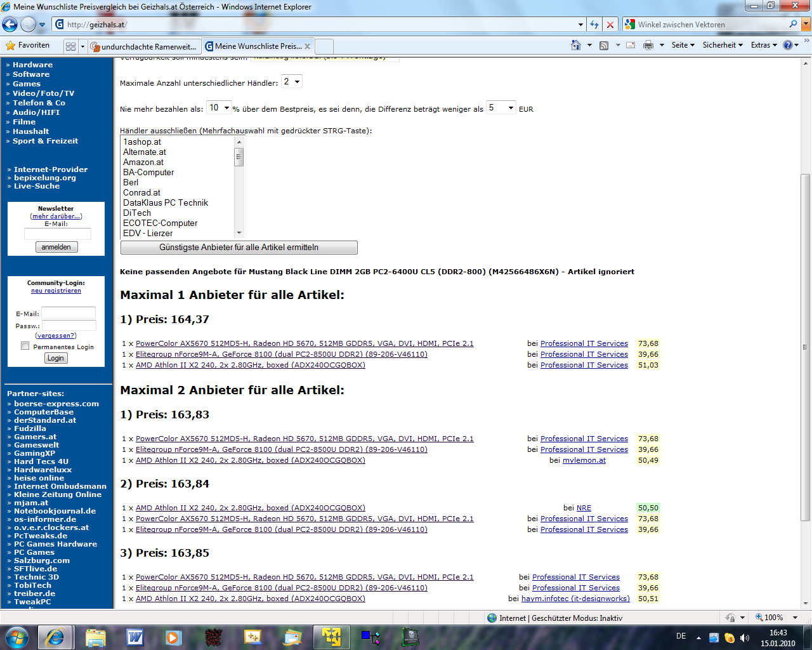Switch to undurchdachte Ramerweit tab
The height and width of the screenshot is (650, 812).
(x=144, y=46)
